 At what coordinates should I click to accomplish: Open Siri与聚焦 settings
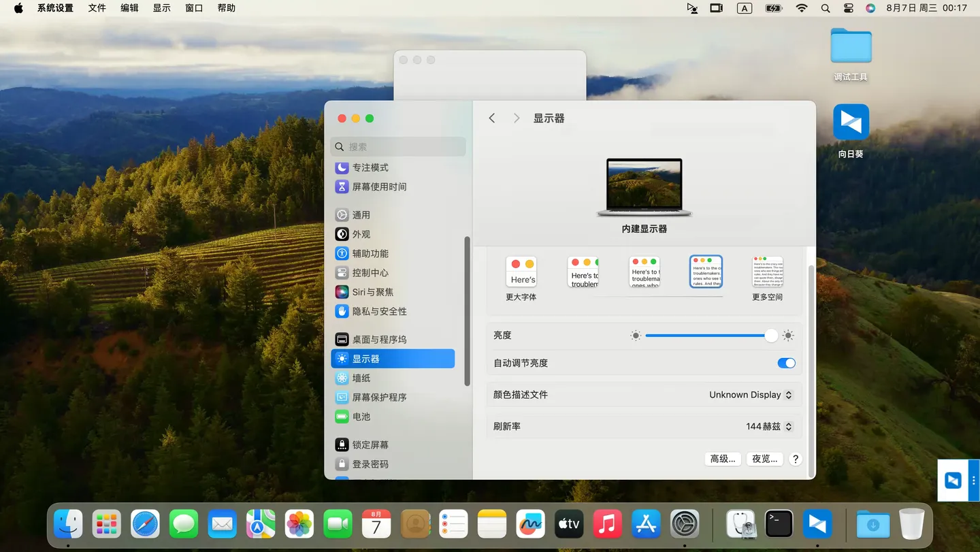pos(372,292)
